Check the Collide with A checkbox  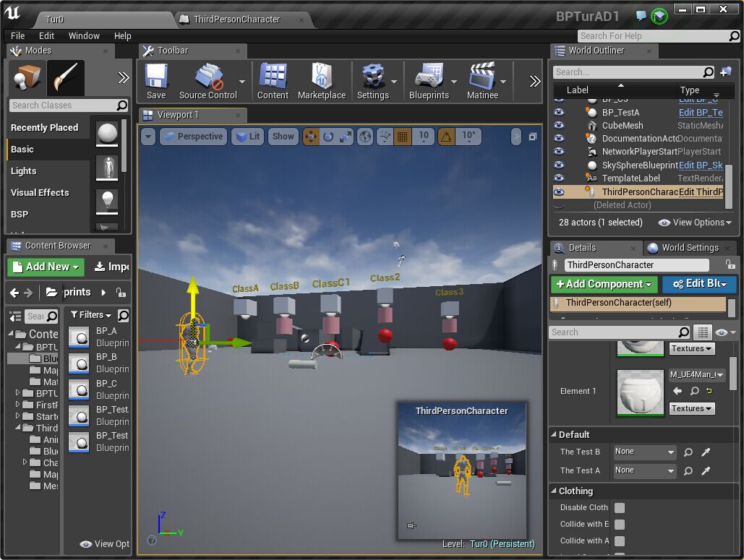619,541
